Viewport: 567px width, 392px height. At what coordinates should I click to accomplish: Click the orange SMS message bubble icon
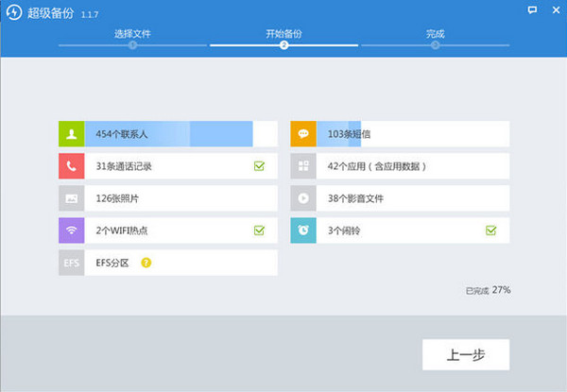[303, 134]
